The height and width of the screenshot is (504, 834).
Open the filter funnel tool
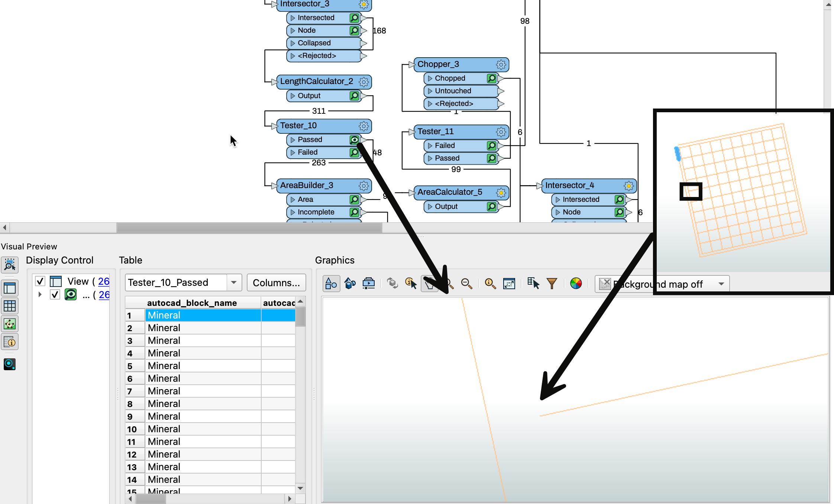pyautogui.click(x=552, y=284)
